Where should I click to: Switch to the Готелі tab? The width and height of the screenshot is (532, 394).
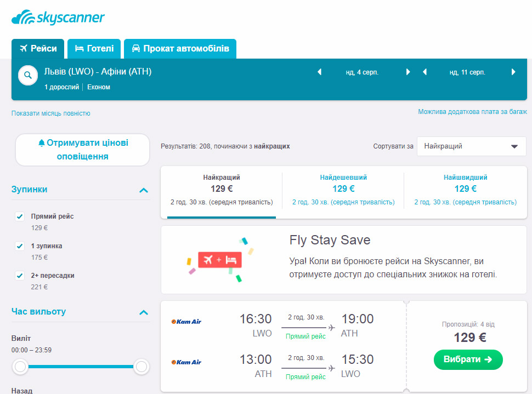click(94, 48)
